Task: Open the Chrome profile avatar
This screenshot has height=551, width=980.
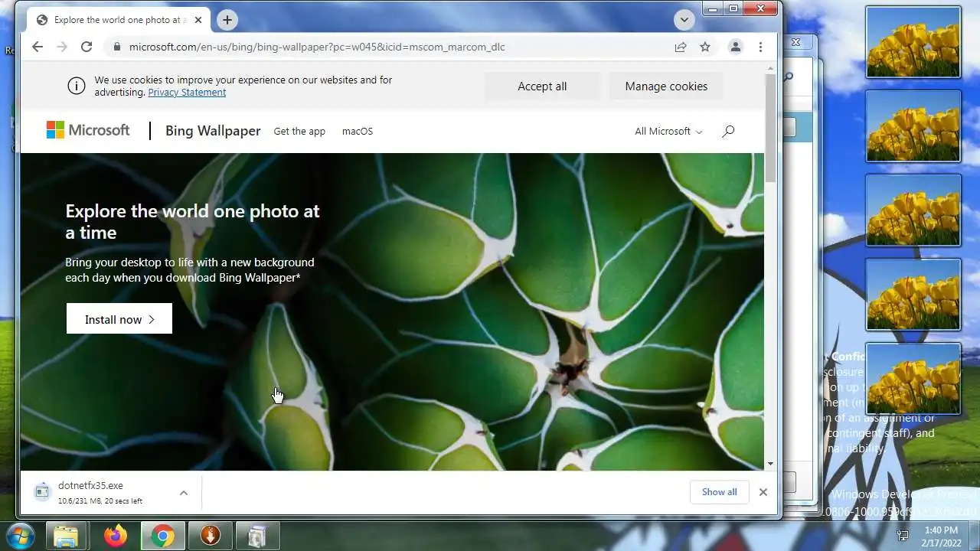Action: pyautogui.click(x=735, y=47)
